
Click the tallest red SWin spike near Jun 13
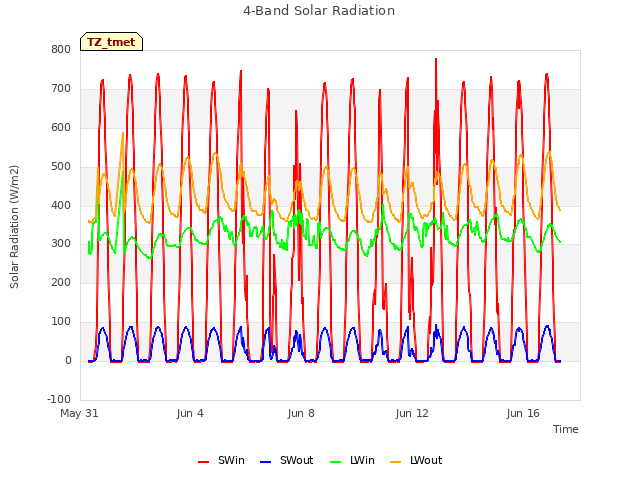(436, 60)
